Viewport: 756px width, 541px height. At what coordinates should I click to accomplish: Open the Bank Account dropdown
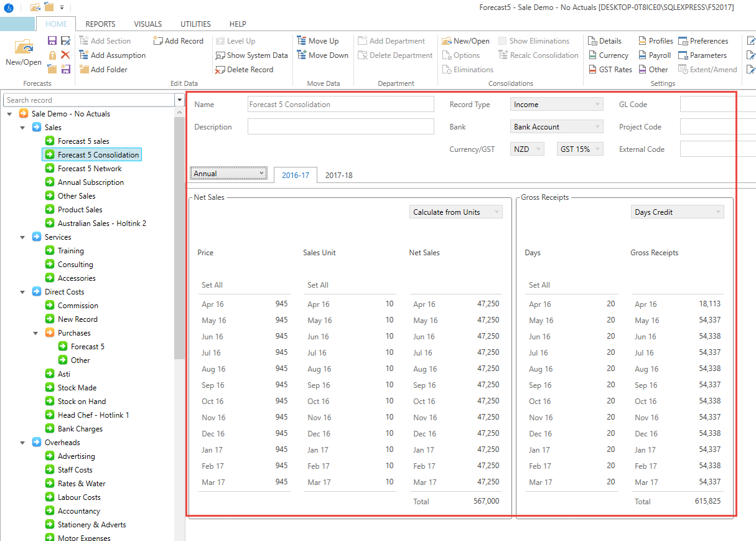(x=556, y=127)
